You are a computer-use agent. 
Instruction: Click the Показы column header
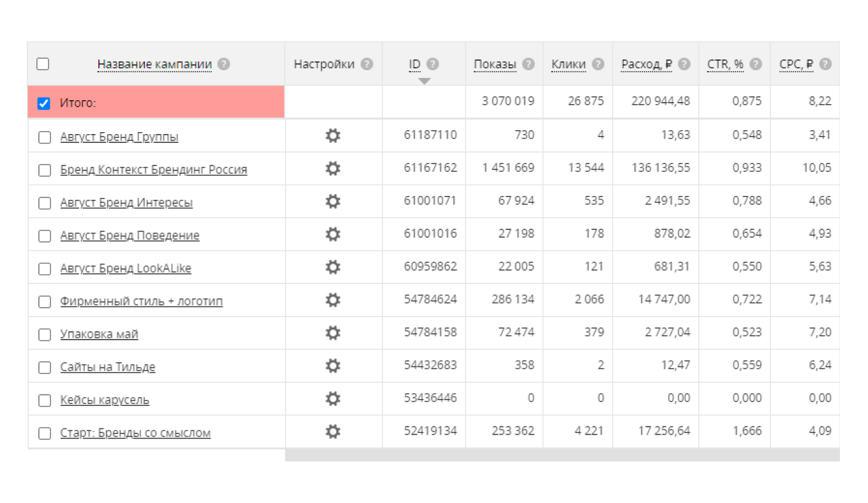pyautogui.click(x=495, y=64)
